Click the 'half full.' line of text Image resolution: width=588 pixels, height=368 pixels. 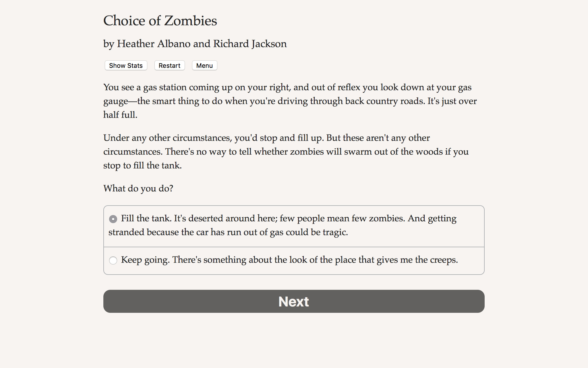pos(120,115)
